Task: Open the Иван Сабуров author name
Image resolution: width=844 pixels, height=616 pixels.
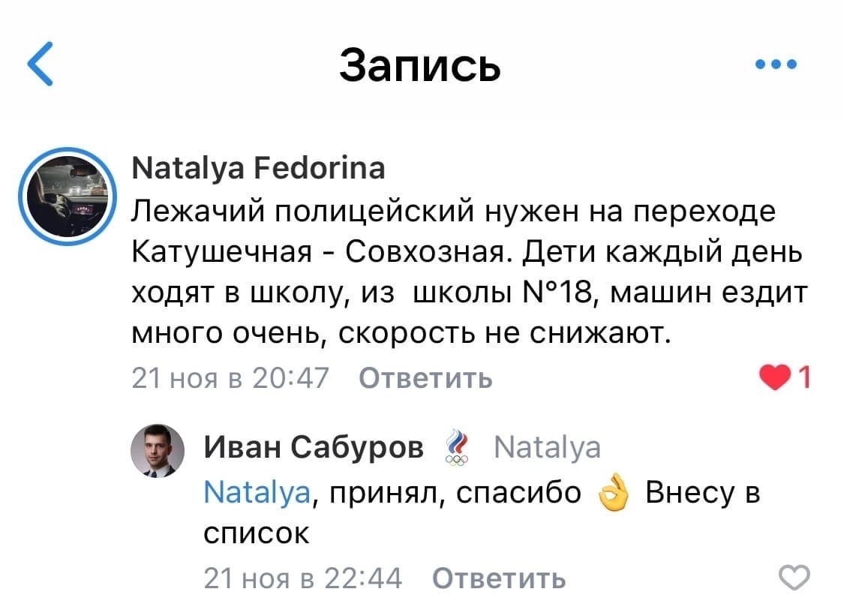Action: 314,448
